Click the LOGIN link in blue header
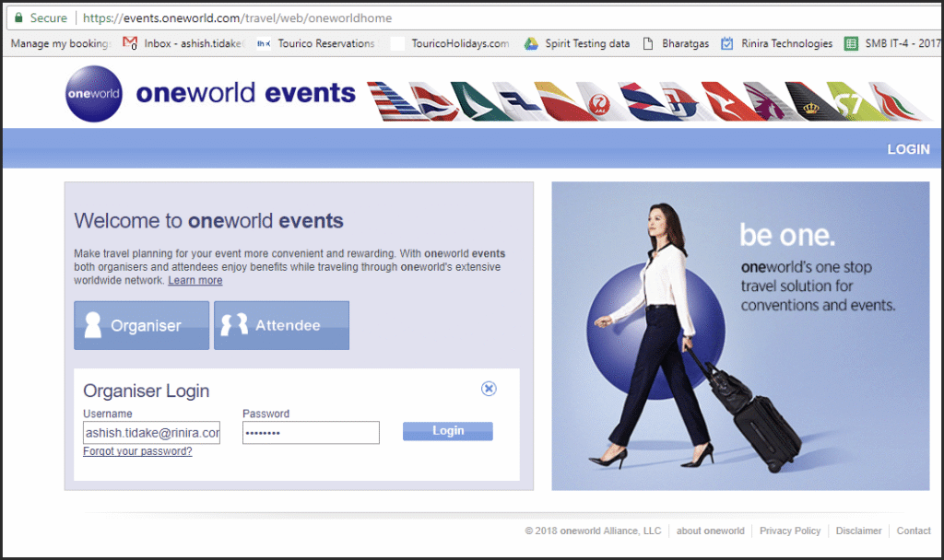The width and height of the screenshot is (944, 560). [x=908, y=149]
